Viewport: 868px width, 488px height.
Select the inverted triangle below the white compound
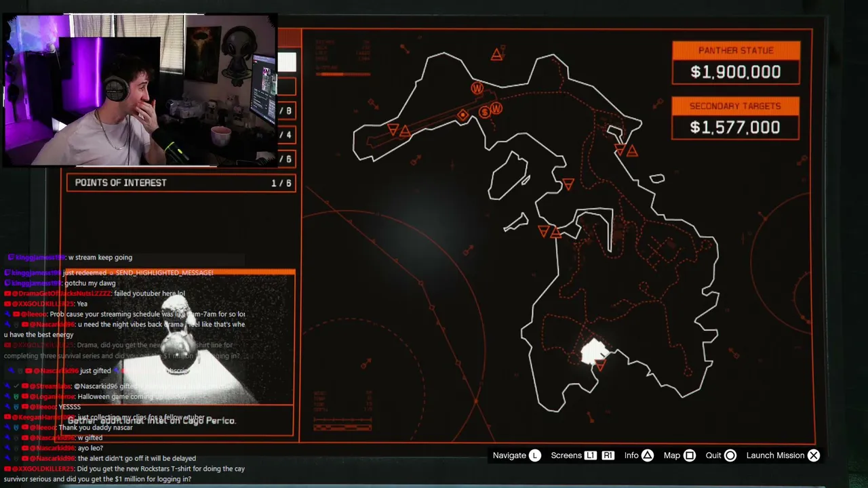pos(599,366)
